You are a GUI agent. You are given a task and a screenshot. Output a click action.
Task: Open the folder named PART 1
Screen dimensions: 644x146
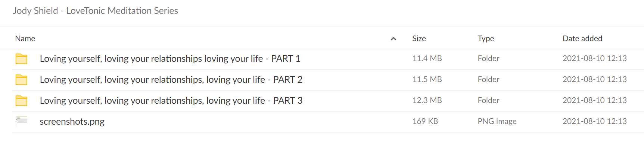coord(170,59)
